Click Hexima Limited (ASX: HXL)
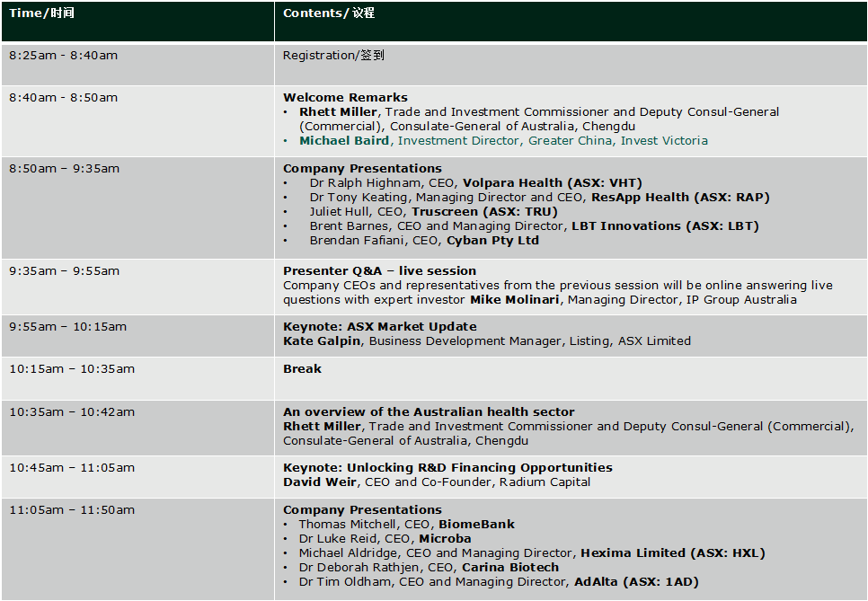This screenshot has height=601, width=868. click(x=673, y=552)
